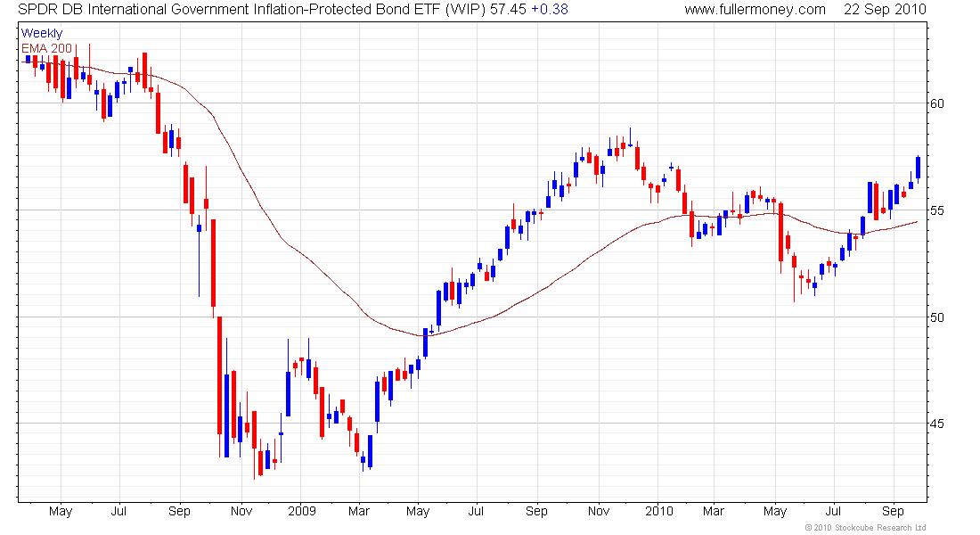Select the Weekly label
Viewport: 980px width, 535px height.
[x=42, y=33]
